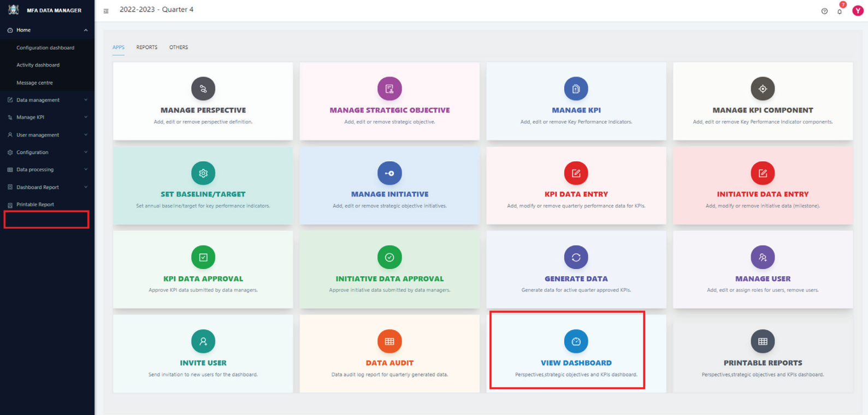This screenshot has height=415, width=868.
Task: Expand the Manage KPI sidebar menu
Action: tap(47, 117)
